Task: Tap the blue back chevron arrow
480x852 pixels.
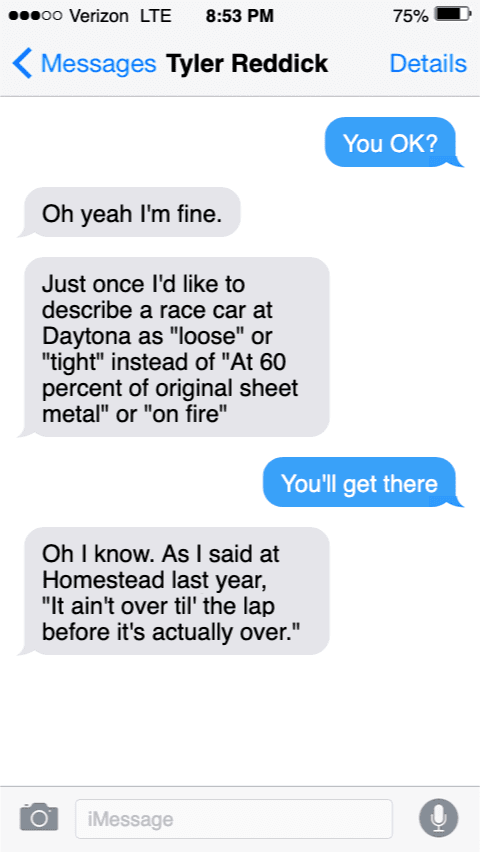Action: (x=22, y=63)
